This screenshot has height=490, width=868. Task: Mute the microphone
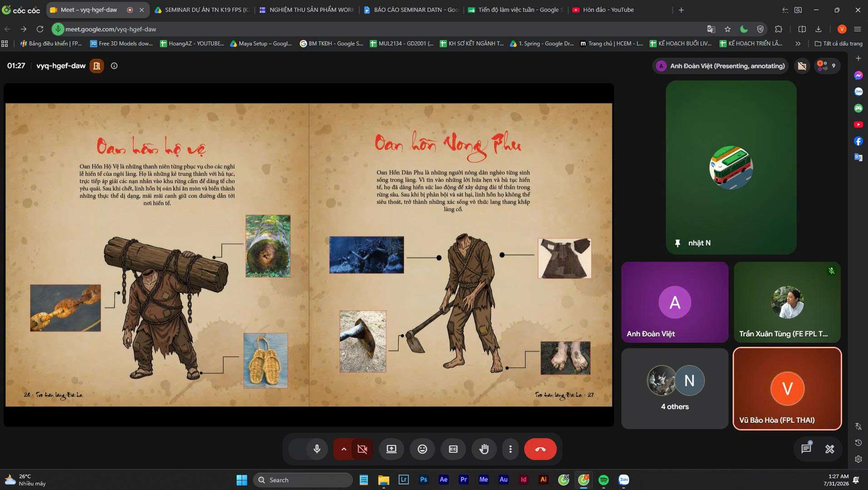(x=317, y=449)
